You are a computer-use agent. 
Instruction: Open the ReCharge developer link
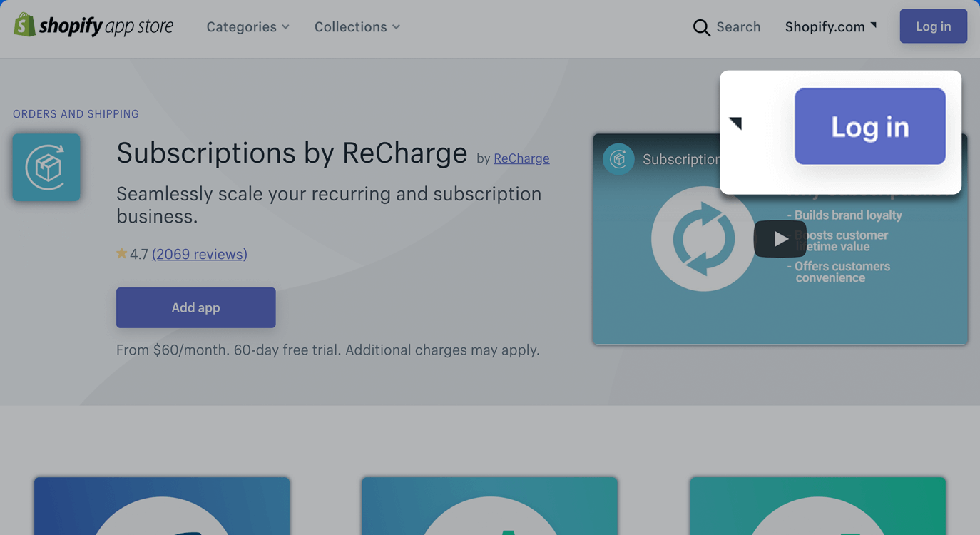[x=521, y=158]
